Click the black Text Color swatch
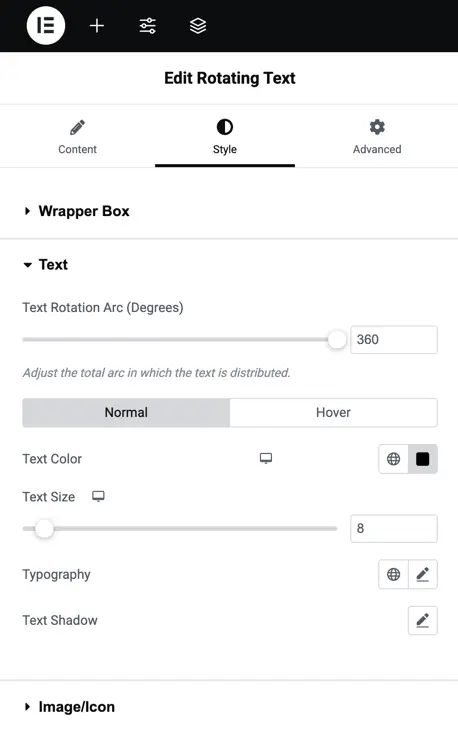 pyautogui.click(x=423, y=459)
